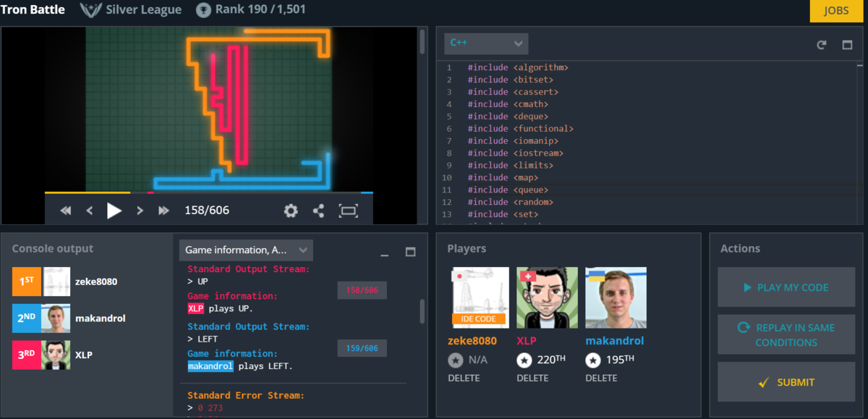Click 'XLP plays UP.' console line
This screenshot has height=419, width=868.
[x=220, y=308]
